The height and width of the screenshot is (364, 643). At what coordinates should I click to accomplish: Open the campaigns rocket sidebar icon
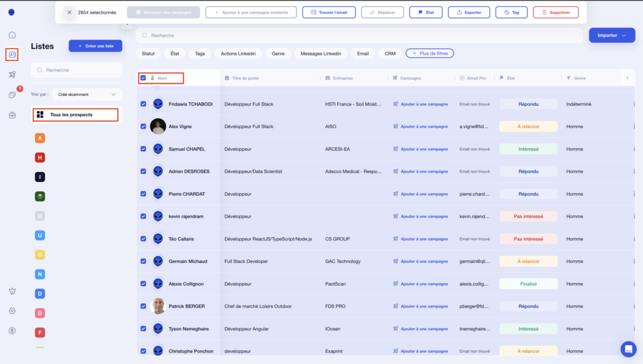pos(13,75)
